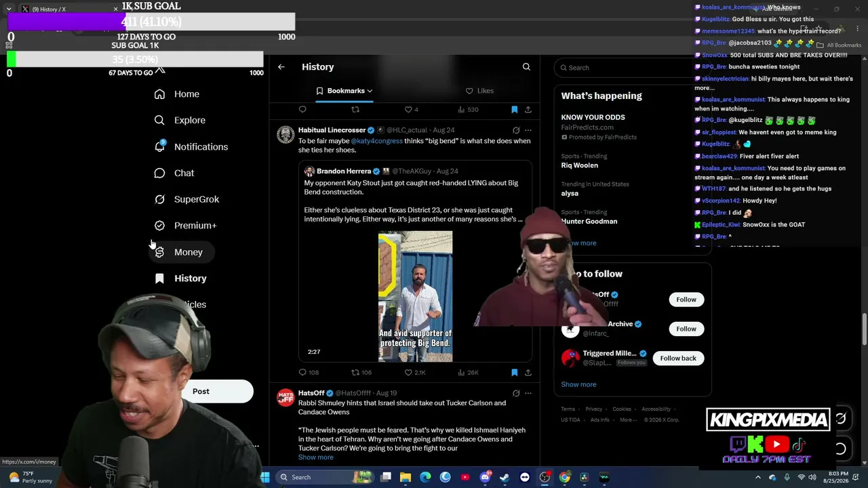Click the Grok icon on Habitual Linecrosser's tweet
Viewport: 868px width, 488px height.
point(516,130)
